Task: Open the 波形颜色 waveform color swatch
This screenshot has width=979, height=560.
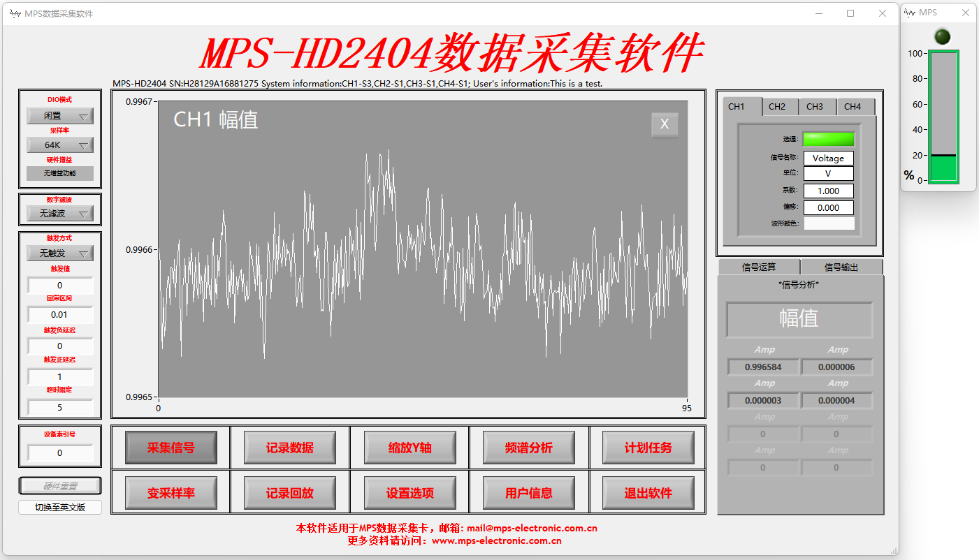Action: (828, 222)
